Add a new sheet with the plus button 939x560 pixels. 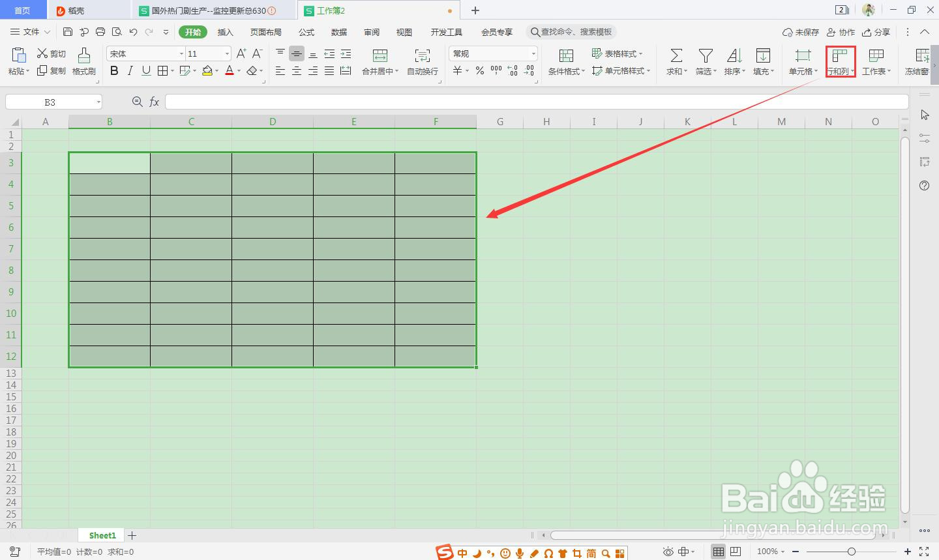click(132, 535)
